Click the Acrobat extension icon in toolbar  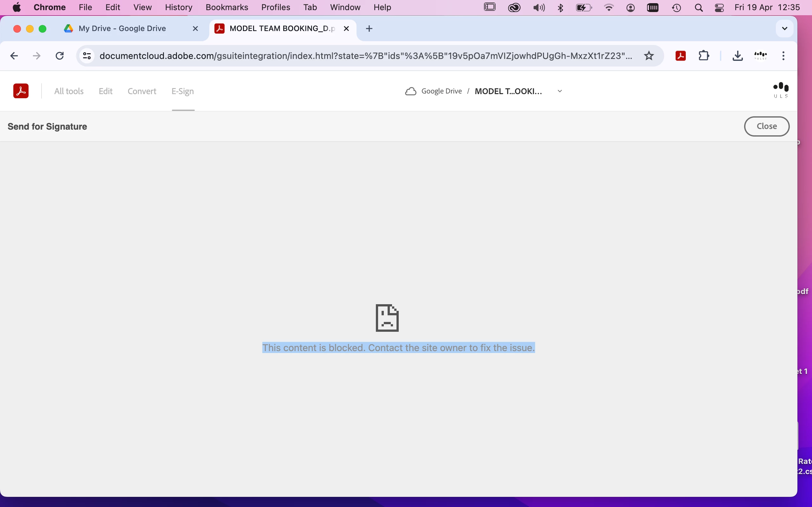(680, 56)
